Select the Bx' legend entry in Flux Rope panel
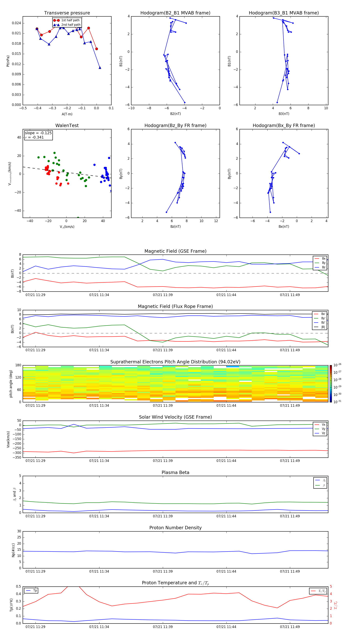 pyautogui.click(x=320, y=314)
